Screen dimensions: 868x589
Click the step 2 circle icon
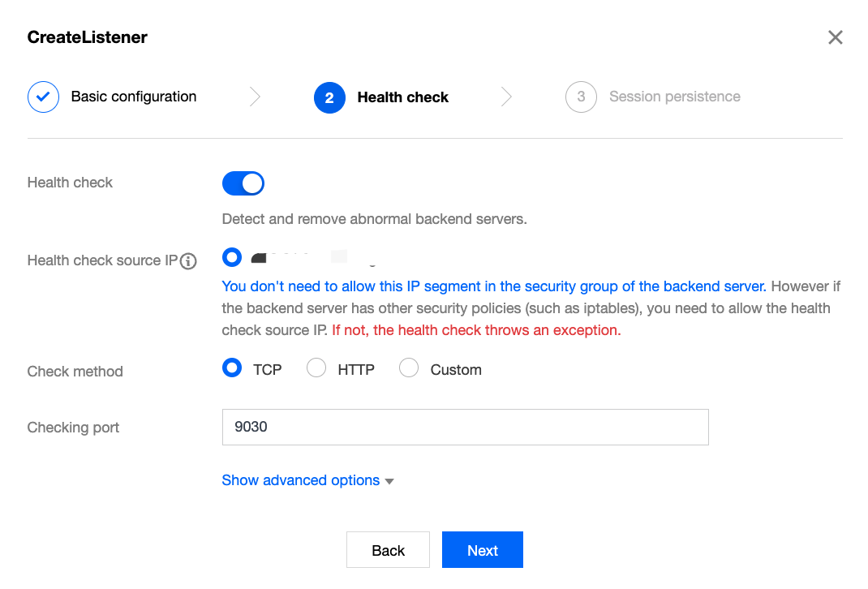[329, 97]
